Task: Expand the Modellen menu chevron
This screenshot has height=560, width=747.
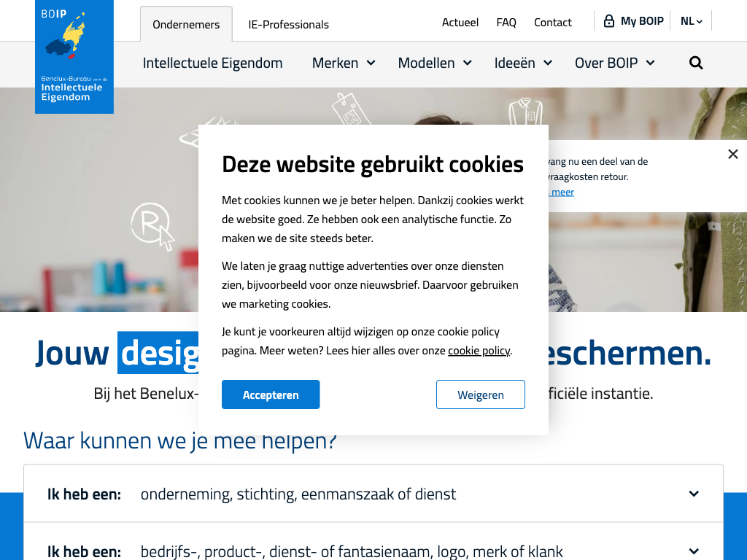Action: (x=468, y=63)
